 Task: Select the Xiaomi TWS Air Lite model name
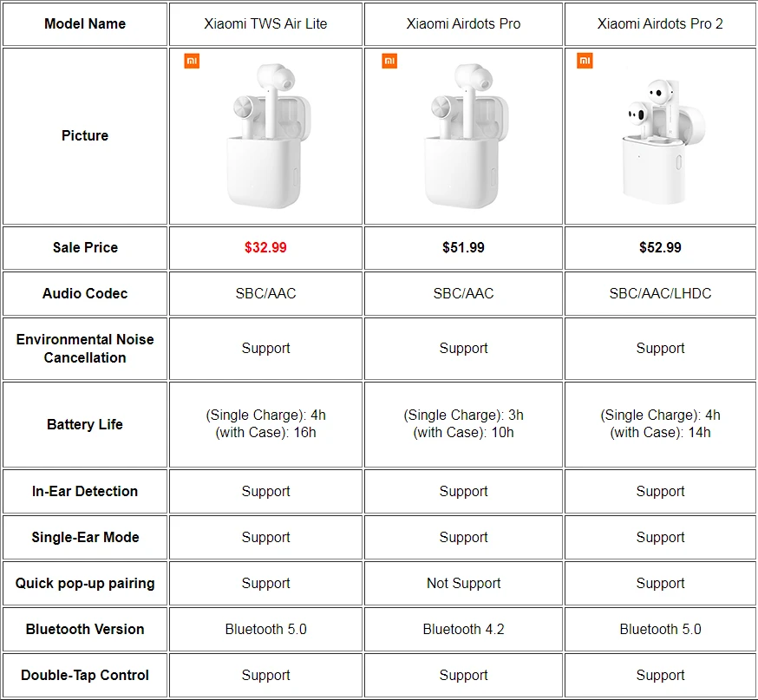pos(265,23)
